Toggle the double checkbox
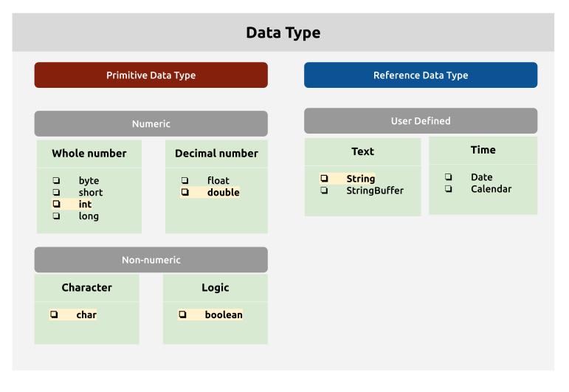 tap(185, 193)
